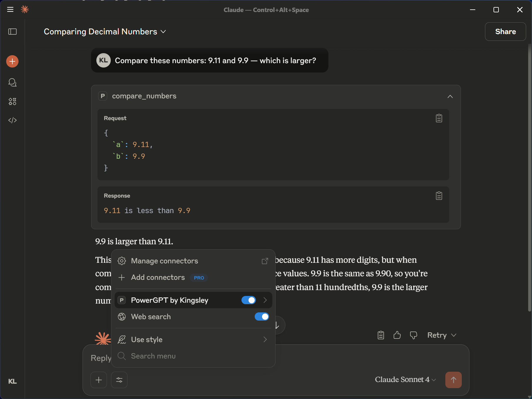Click the attachment plus button in composer

point(99,380)
